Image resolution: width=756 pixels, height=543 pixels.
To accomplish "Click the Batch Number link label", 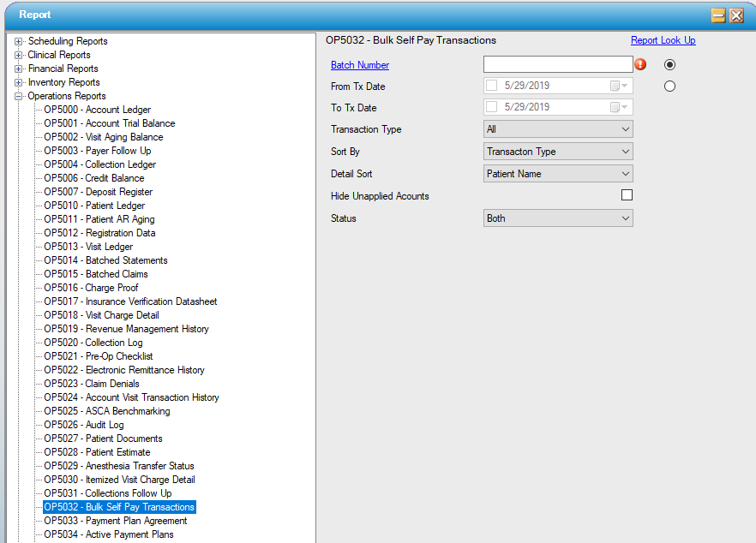I will point(360,65).
